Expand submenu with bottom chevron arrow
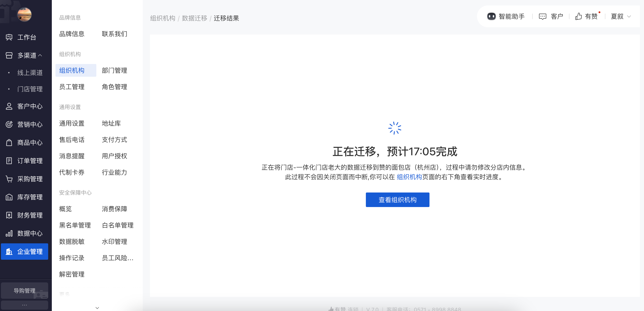This screenshot has height=311, width=644. [x=97, y=308]
